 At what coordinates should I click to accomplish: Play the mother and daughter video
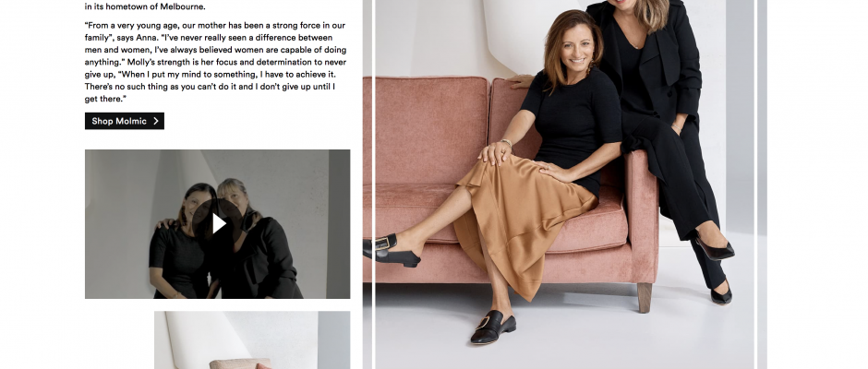coord(219,224)
